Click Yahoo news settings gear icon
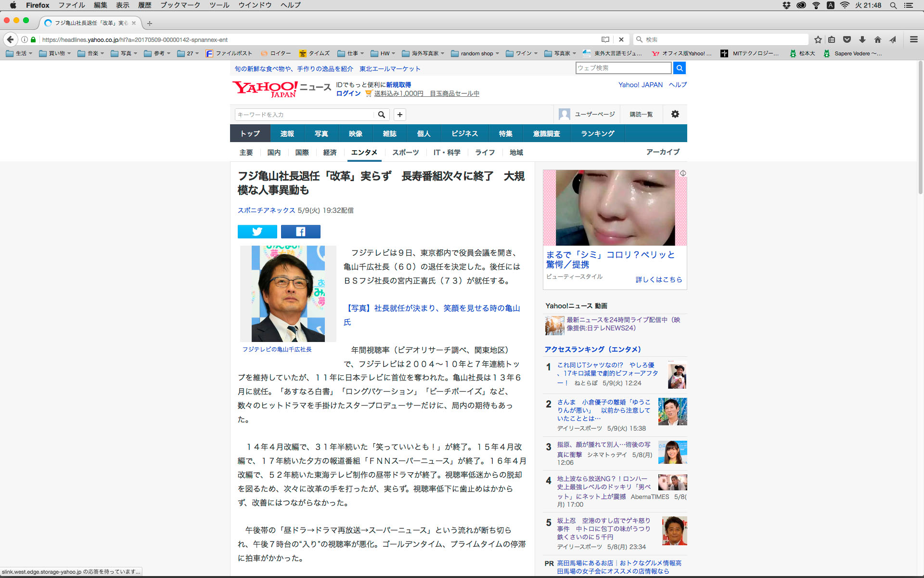Viewport: 924px width, 578px height. click(675, 114)
